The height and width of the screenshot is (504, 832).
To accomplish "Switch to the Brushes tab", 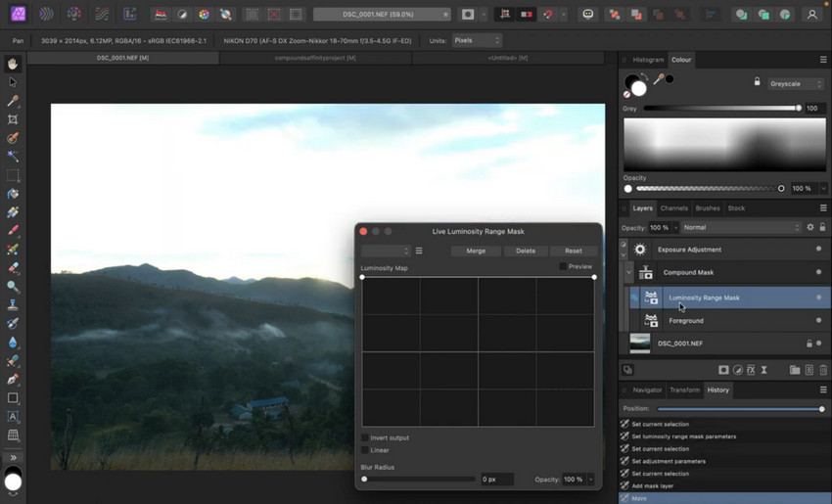I will pos(708,208).
